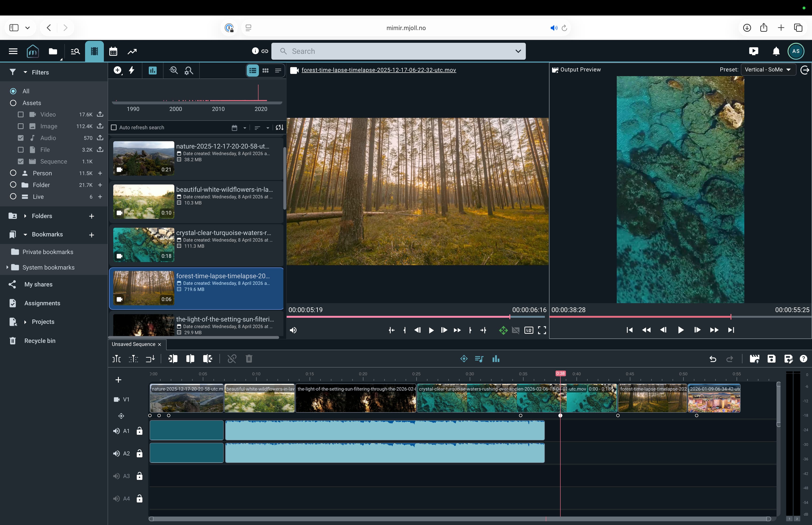812x525 pixels.
Task: Click the fullscreen icon in source player
Action: click(x=542, y=330)
